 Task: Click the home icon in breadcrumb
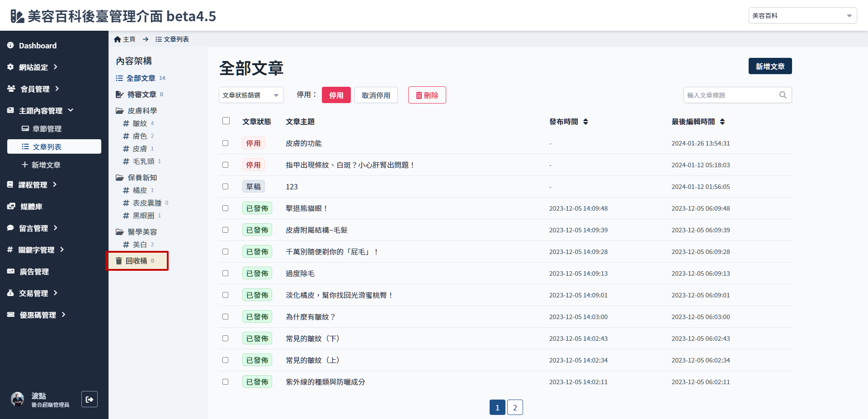click(118, 39)
